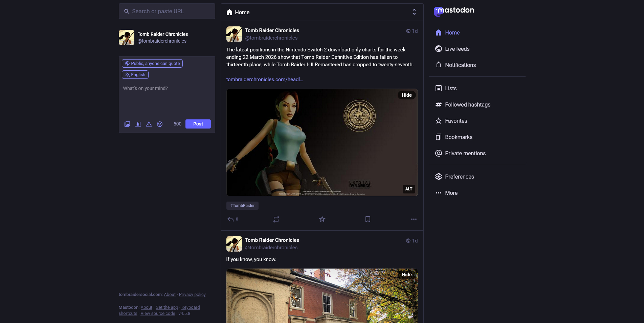Viewport: 644px width, 323px height.
Task: Open Notifications from the sidebar
Action: [460, 65]
